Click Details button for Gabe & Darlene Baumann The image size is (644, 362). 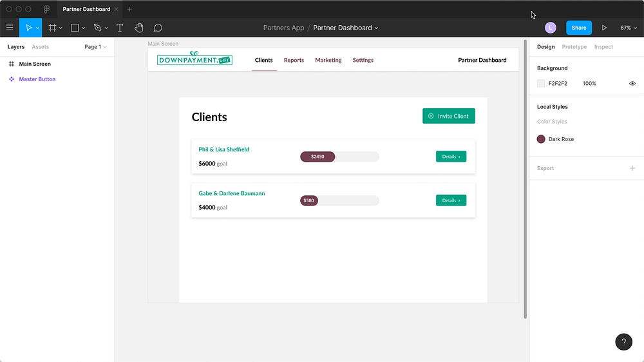tap(451, 200)
